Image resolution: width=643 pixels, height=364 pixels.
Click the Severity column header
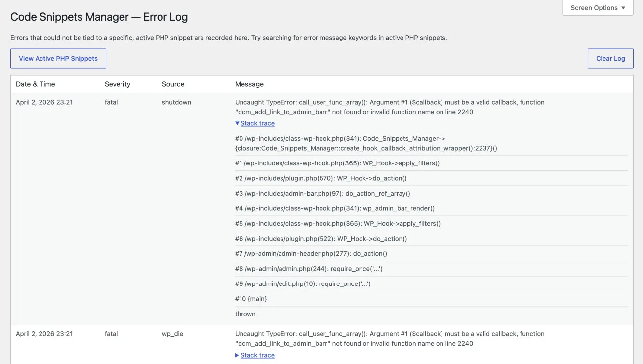118,84
